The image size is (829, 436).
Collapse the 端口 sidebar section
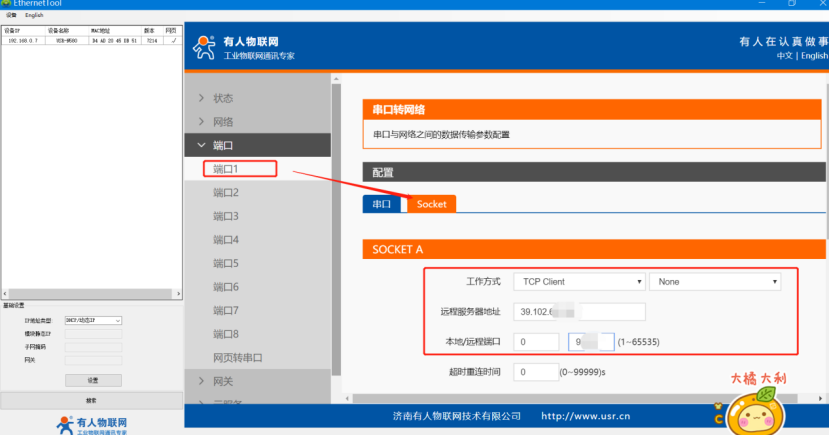point(222,146)
